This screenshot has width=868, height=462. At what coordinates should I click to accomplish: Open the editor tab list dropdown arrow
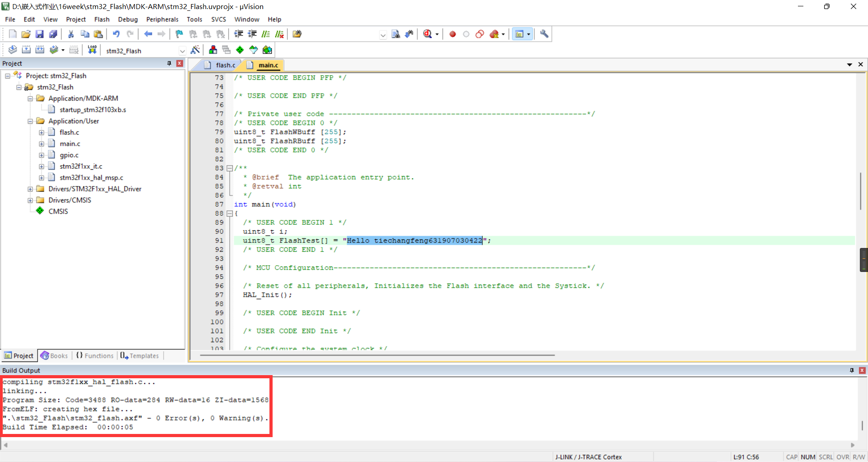[x=849, y=65]
